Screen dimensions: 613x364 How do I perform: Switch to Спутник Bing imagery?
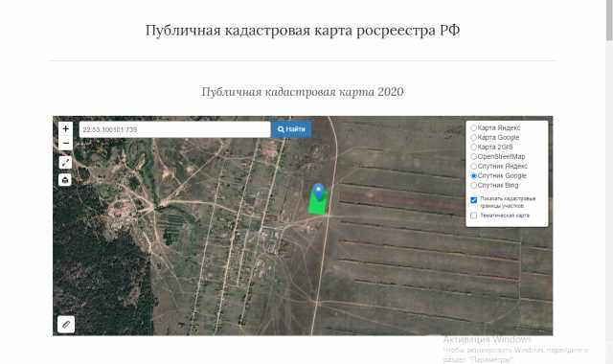473,185
